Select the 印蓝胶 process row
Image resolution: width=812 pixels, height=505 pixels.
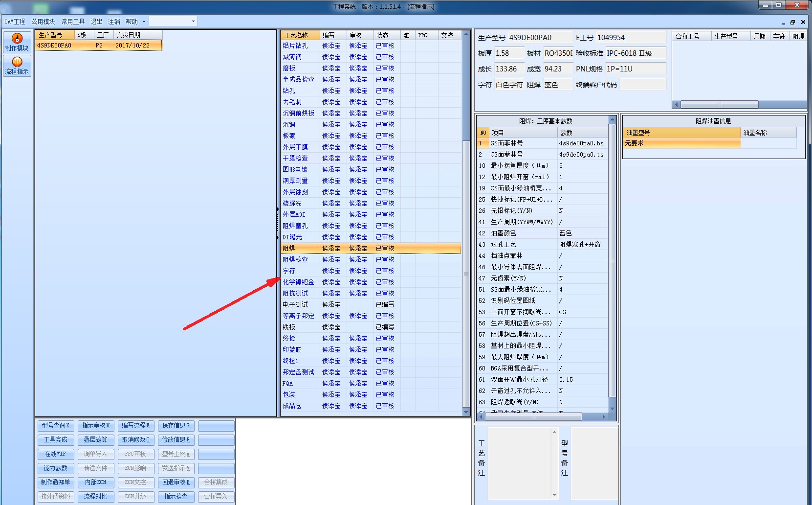[x=371, y=349]
